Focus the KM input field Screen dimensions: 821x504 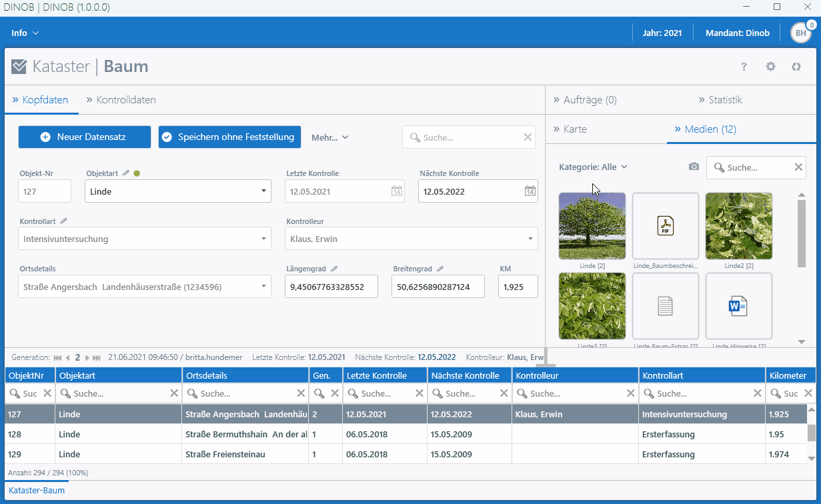point(518,287)
